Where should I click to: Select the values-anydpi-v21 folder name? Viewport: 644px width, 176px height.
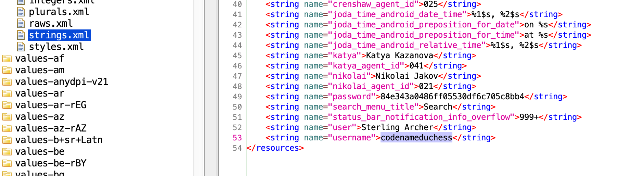[x=62, y=82]
